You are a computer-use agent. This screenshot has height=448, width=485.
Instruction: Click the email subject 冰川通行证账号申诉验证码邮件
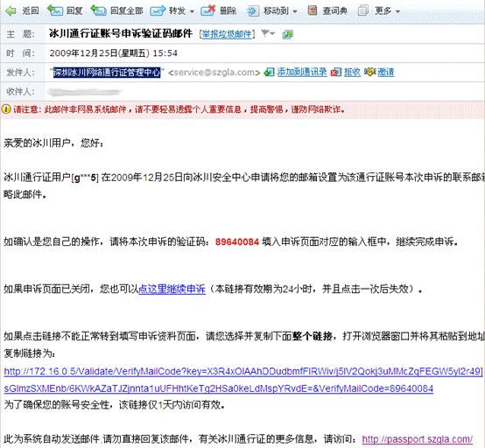(121, 33)
